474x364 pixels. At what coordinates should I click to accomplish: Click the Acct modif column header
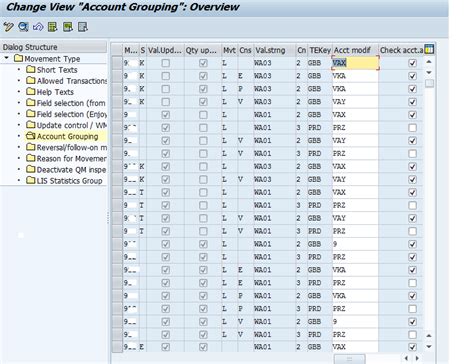click(355, 50)
